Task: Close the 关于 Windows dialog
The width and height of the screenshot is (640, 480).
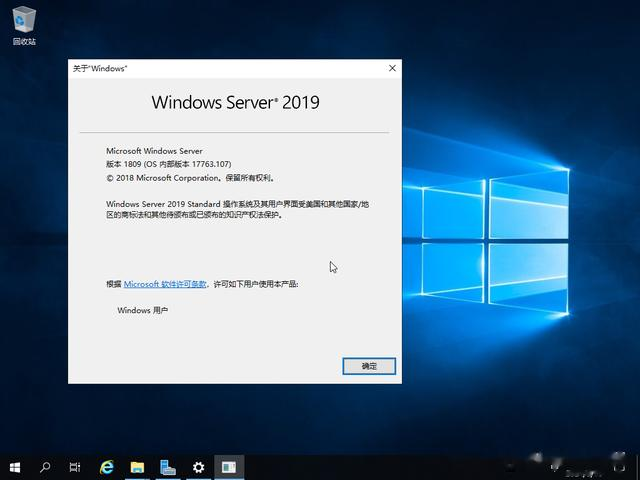Action: coord(392,68)
